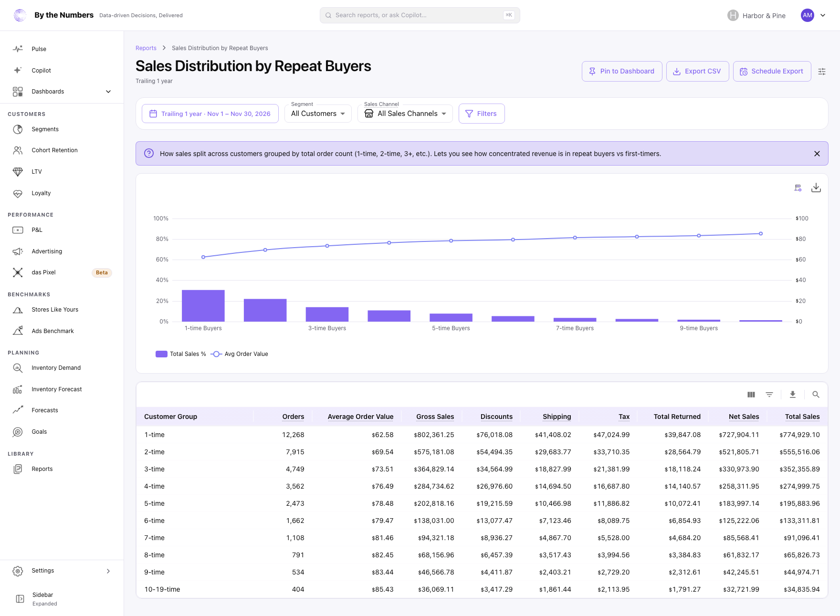The image size is (840, 616).
Task: Focus the search reports input field
Action: 420,15
